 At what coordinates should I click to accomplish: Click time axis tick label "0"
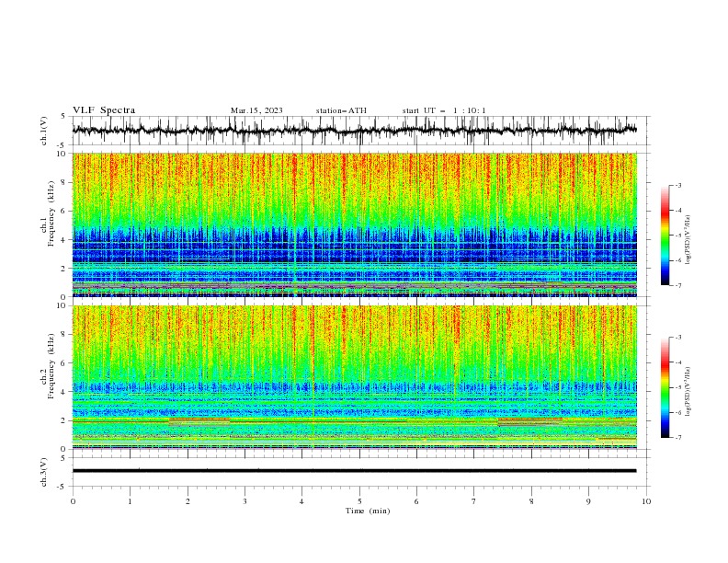coord(73,501)
